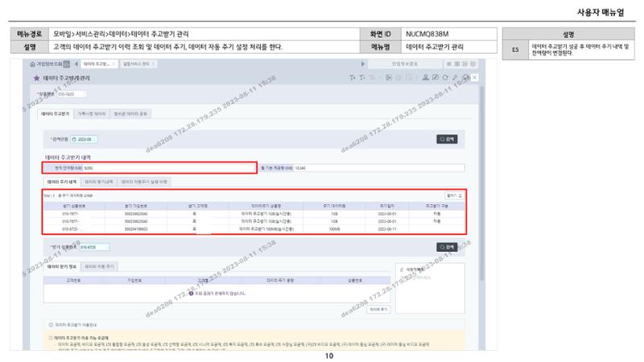Sort by the 주기 데이터량 column header

pos(334,206)
